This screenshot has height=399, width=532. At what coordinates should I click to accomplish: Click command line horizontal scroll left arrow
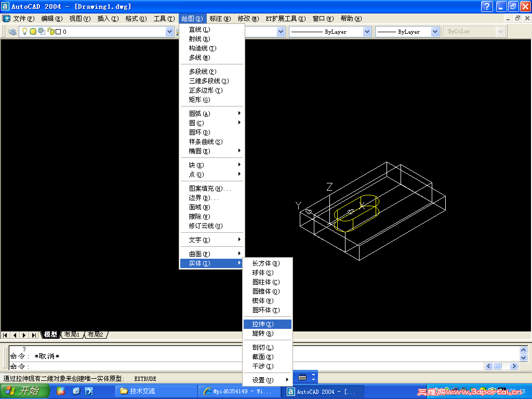(x=488, y=366)
